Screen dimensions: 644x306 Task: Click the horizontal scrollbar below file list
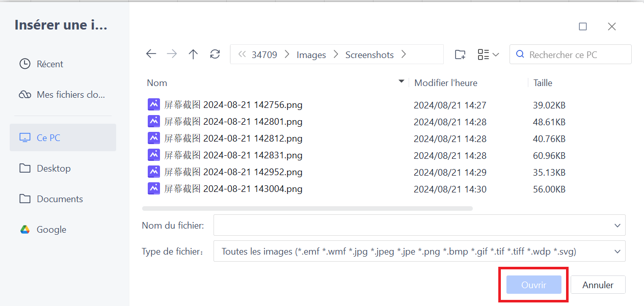tap(307, 208)
